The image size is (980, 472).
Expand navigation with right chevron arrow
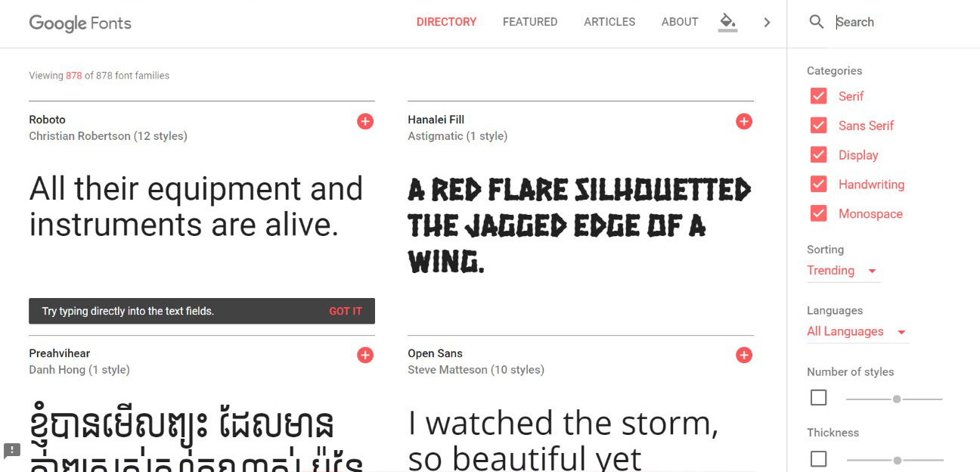pos(767,23)
